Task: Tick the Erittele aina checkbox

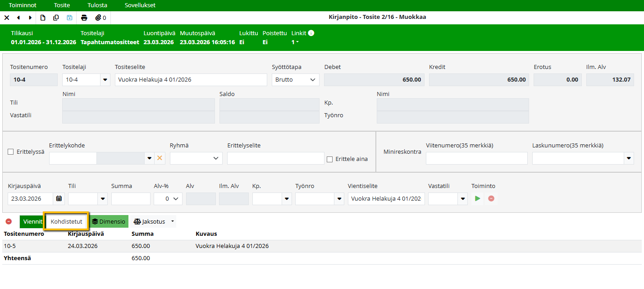Action: click(330, 159)
